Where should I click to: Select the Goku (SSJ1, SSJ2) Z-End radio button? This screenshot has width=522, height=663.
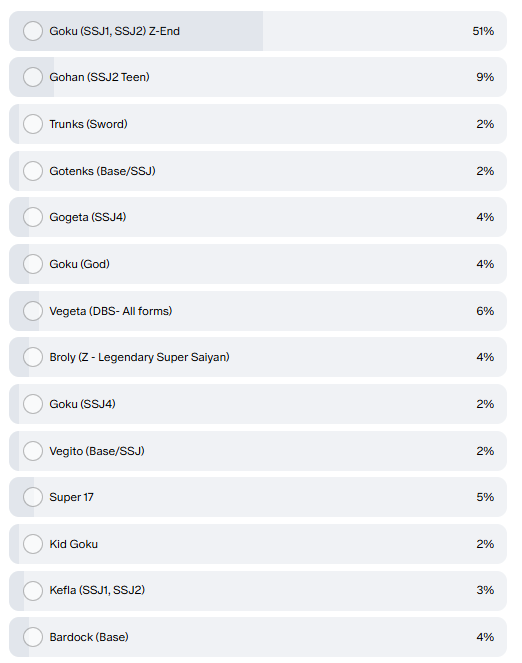(x=33, y=31)
